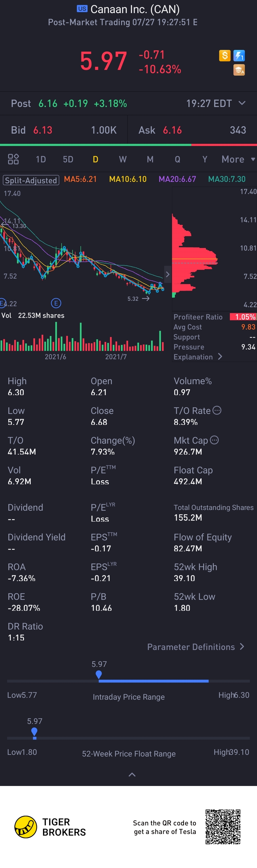The width and height of the screenshot is (257, 868).
Task: Expand the 19:27 EDT post-market dropdown
Action: (x=242, y=103)
